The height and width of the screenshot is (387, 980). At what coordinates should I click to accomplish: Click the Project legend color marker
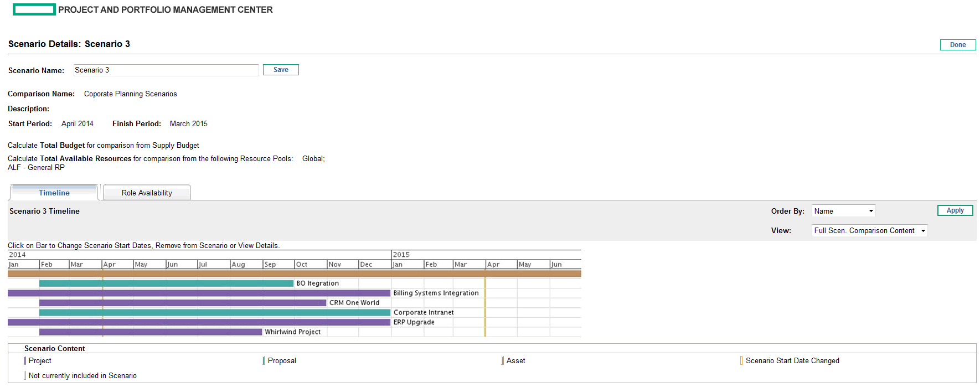click(25, 361)
